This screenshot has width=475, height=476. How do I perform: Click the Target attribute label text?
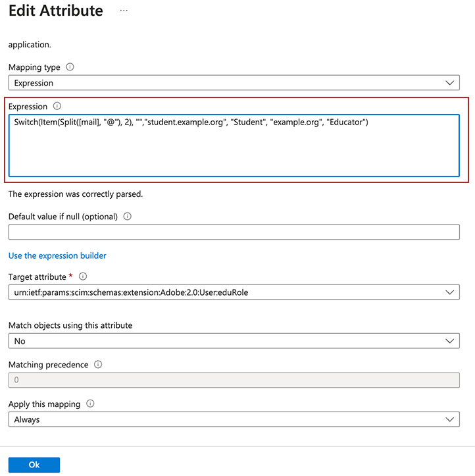pyautogui.click(x=37, y=277)
